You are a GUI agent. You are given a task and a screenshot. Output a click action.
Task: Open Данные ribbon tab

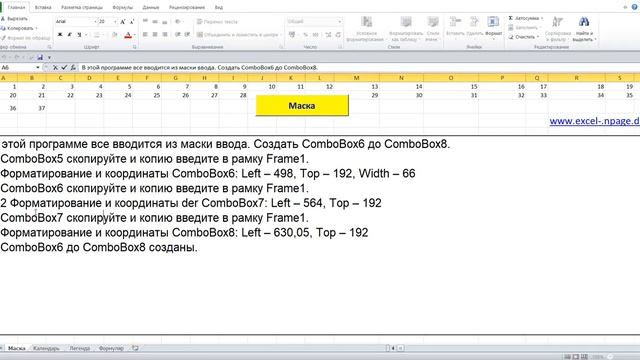coord(151,7)
